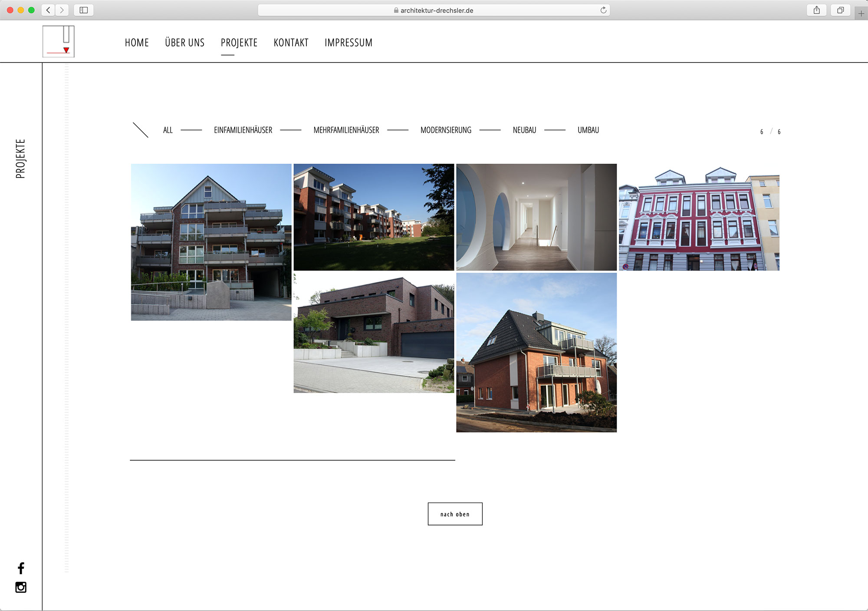
Task: Open the ÜBER UNS menu item
Action: click(x=184, y=43)
